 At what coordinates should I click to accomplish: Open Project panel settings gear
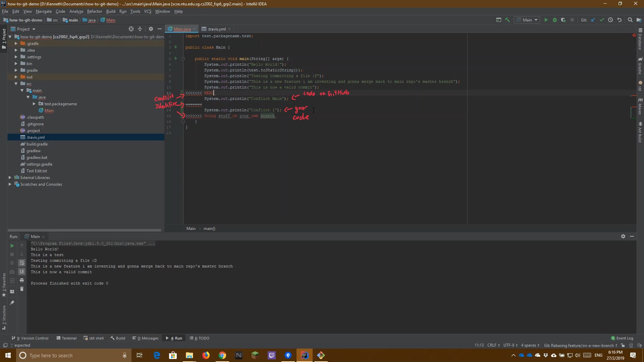click(151, 29)
